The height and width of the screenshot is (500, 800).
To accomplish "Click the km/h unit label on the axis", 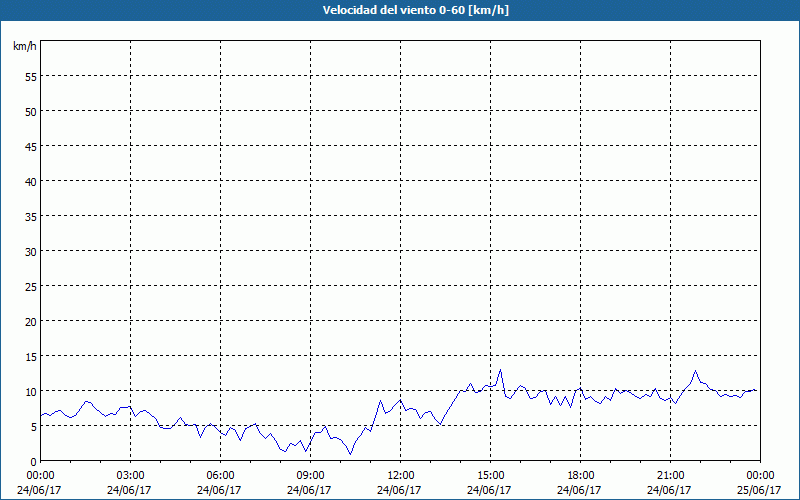I will tap(24, 46).
